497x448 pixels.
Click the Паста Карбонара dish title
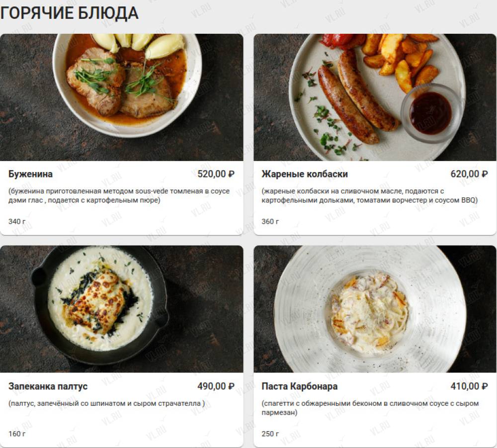click(x=300, y=386)
